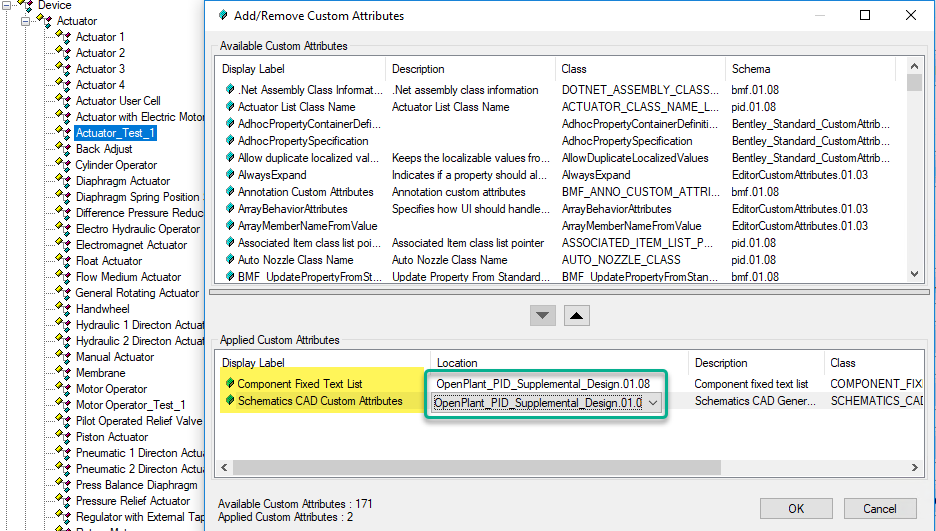
Task: Cancel the Add/Remove Custom Attributes dialog
Action: pos(879,508)
